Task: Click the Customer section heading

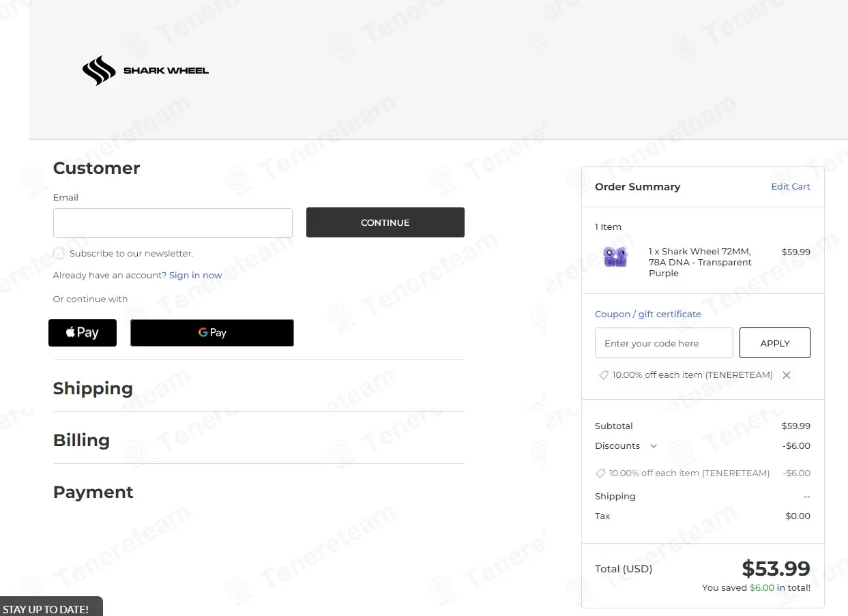Action: (96, 168)
